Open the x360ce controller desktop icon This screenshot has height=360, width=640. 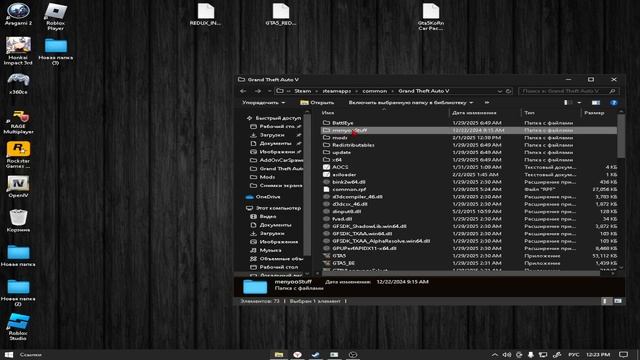(18, 84)
